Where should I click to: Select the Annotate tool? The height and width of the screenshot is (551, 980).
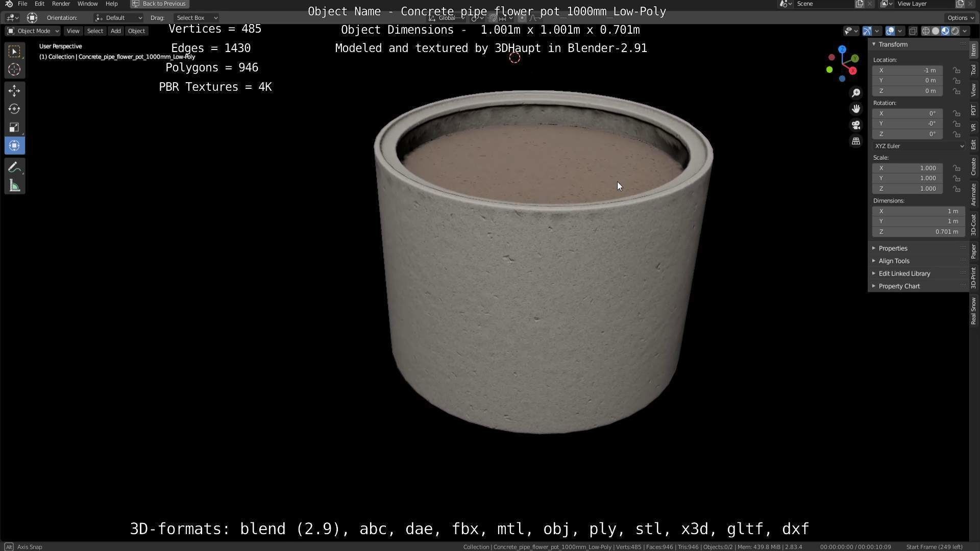click(x=14, y=168)
